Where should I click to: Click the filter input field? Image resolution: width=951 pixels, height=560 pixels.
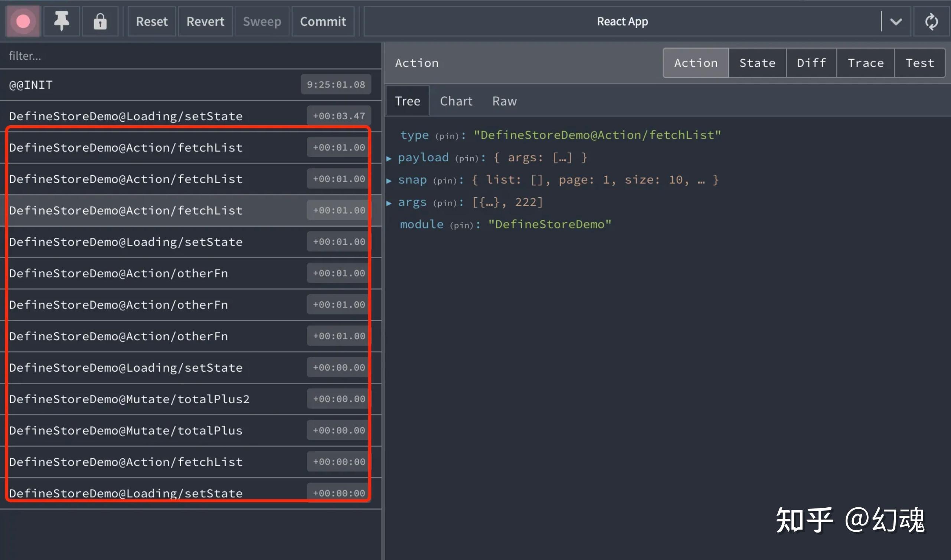click(189, 56)
